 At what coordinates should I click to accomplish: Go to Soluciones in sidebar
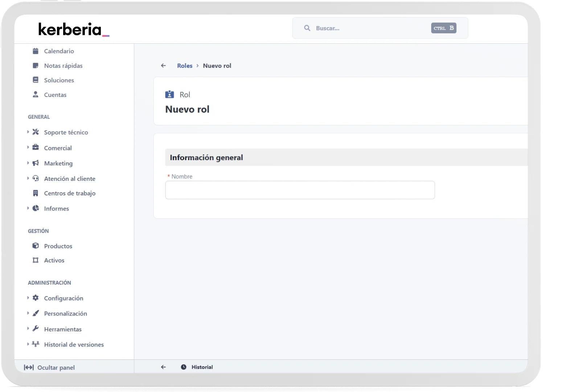click(x=59, y=80)
